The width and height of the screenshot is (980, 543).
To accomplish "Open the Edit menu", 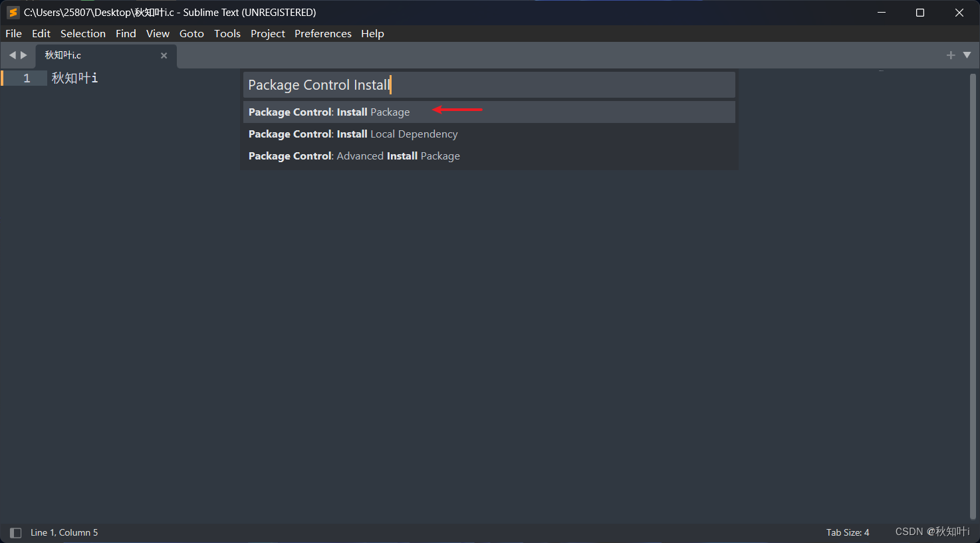I will coord(41,33).
